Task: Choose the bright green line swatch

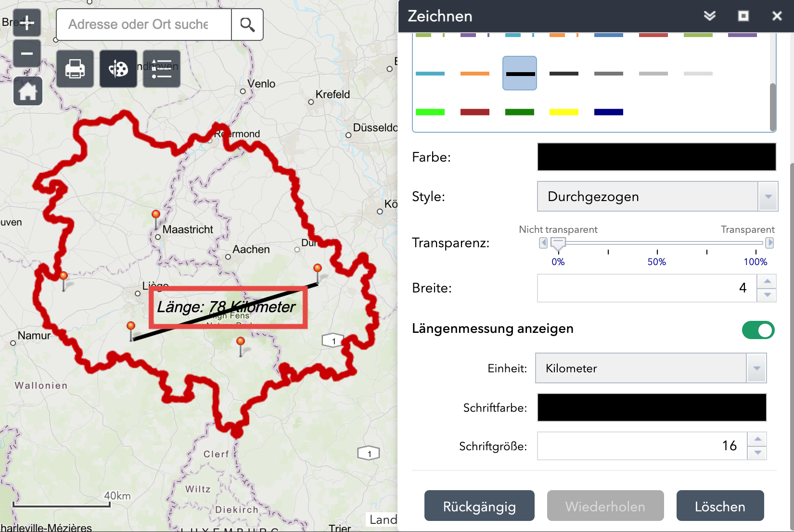Action: [430, 112]
